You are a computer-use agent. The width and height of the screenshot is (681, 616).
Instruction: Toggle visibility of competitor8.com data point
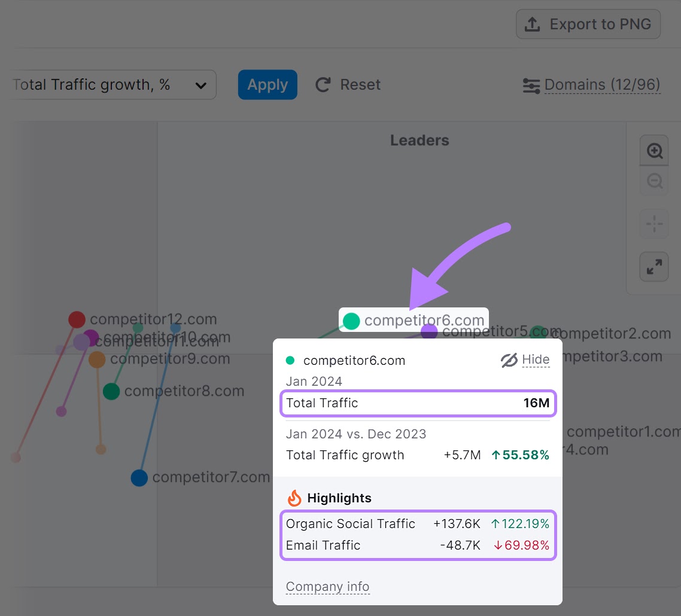coord(111,391)
